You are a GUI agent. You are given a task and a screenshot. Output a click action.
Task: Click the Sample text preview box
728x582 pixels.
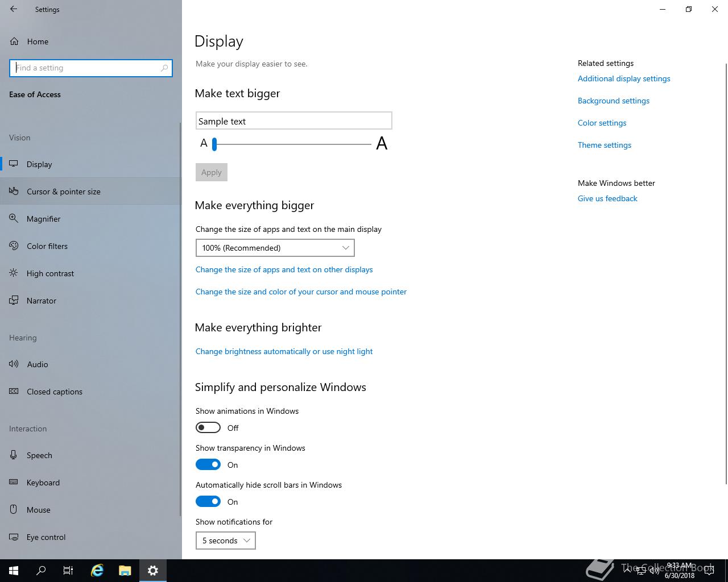[x=294, y=120]
